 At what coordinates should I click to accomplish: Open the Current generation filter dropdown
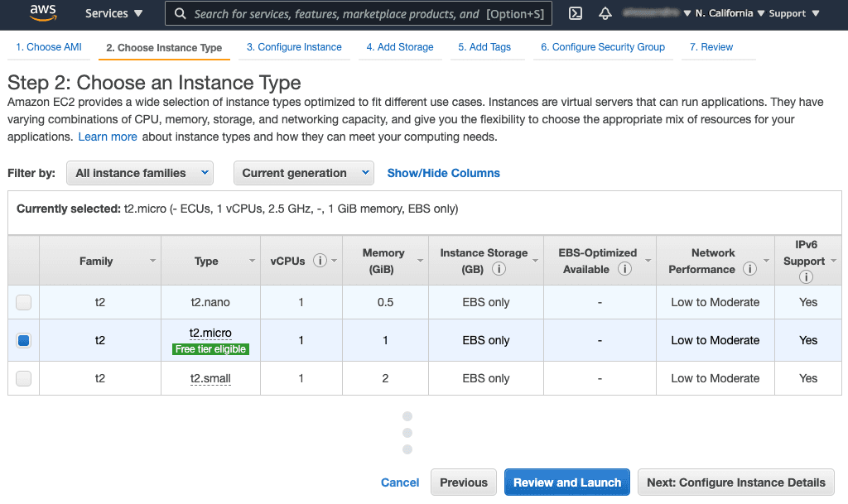(303, 173)
